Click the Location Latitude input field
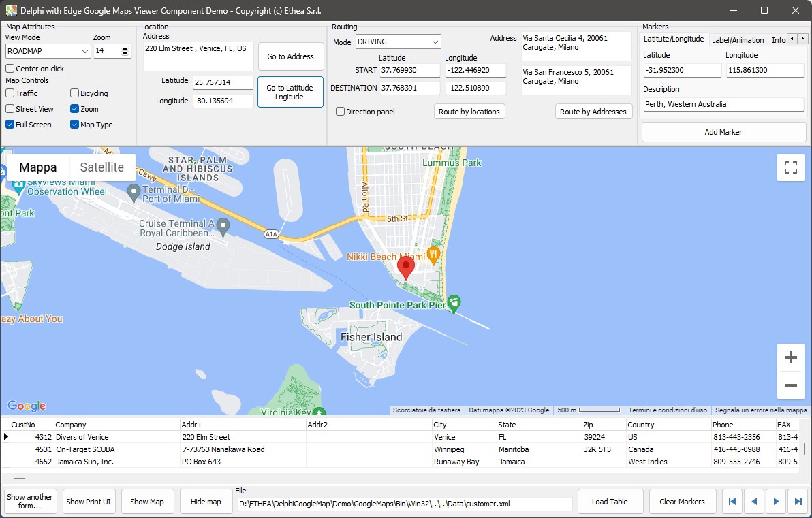The height and width of the screenshot is (518, 812). coord(223,82)
